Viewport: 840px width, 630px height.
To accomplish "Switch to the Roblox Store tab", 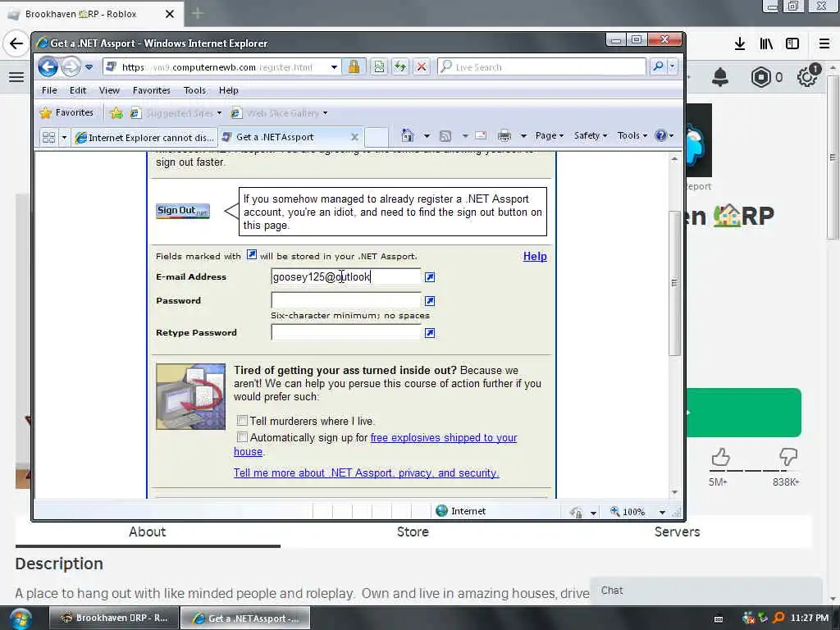I will [413, 532].
